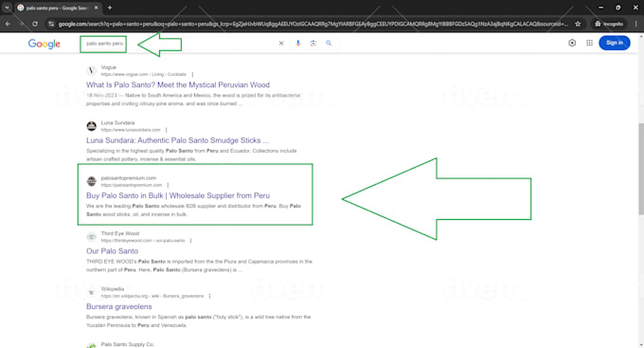Go back with the browser back arrow
The width and height of the screenshot is (644, 348).
click(x=8, y=24)
